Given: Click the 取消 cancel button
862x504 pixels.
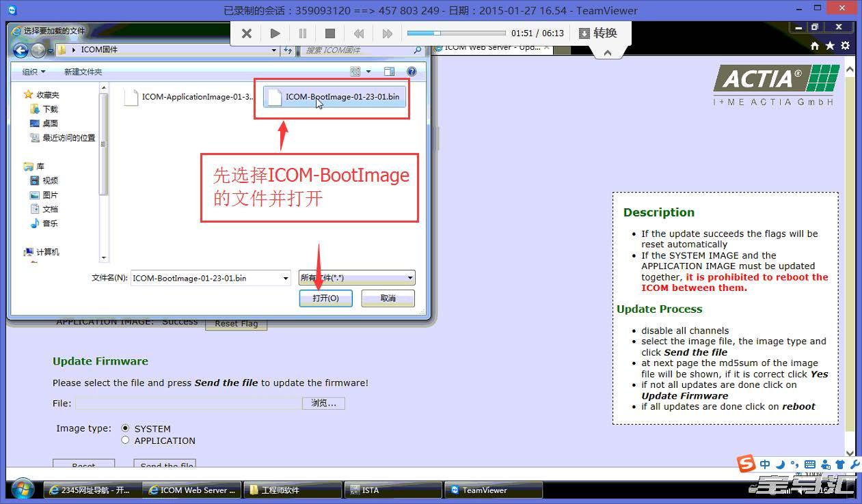Looking at the screenshot, I should (x=388, y=298).
